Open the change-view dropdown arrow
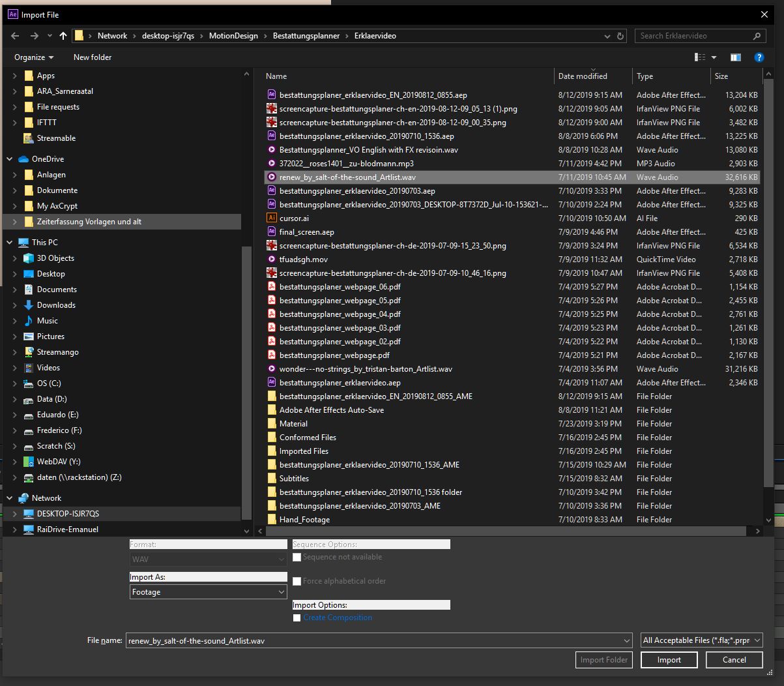Screen dimensions: 784x686 [x=714, y=57]
